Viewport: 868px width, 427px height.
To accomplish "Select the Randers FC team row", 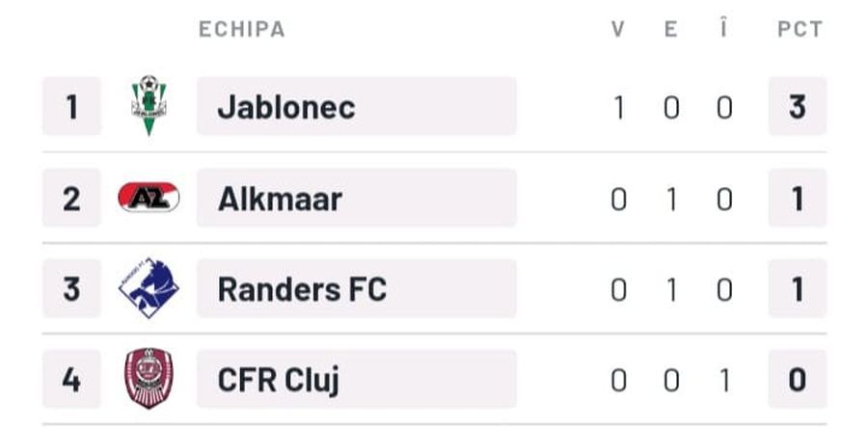I will (x=434, y=288).
